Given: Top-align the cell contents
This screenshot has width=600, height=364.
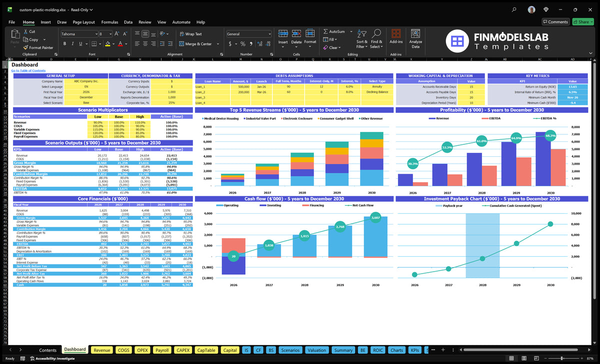Looking at the screenshot, I should click(137, 34).
